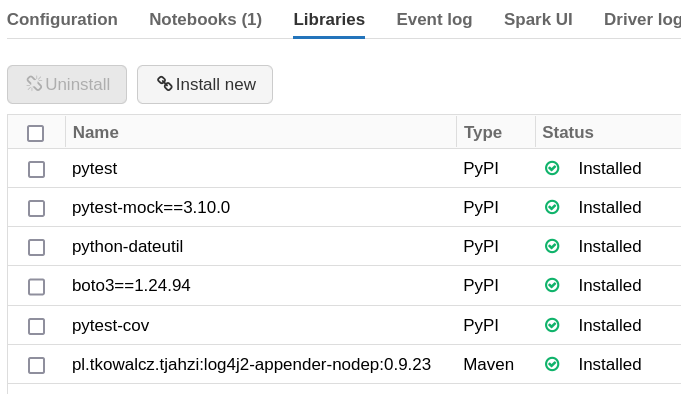Click the Install new button

click(x=205, y=84)
